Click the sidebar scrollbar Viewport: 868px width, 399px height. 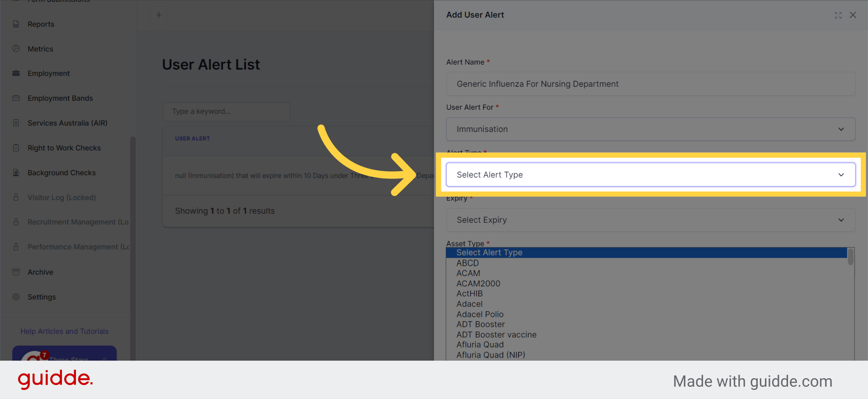coord(133,249)
